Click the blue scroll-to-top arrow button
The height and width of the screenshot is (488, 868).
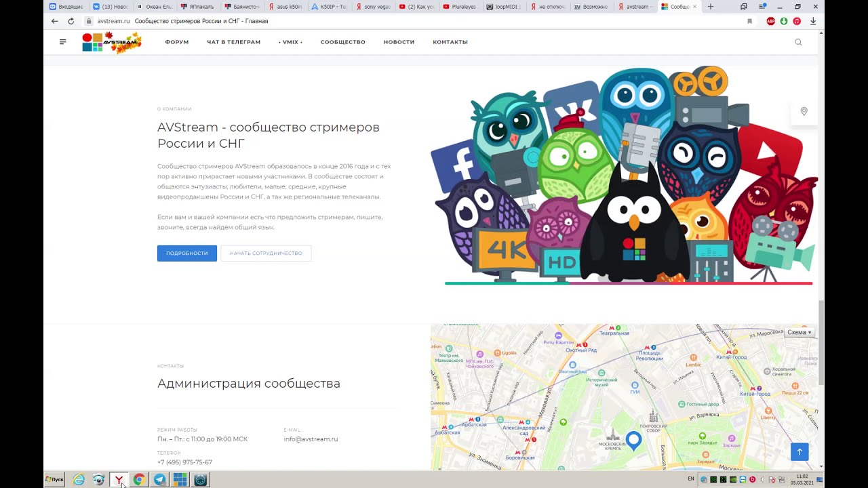coord(800,451)
